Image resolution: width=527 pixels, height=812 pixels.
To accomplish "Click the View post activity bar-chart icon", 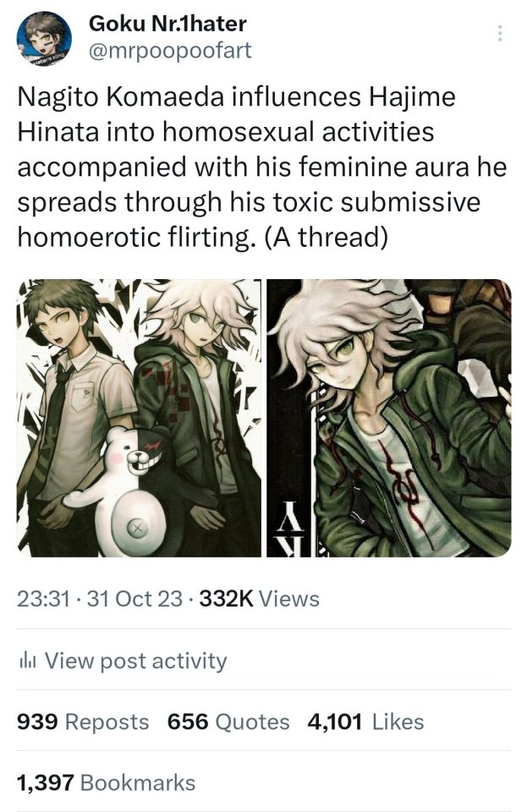I will [x=27, y=661].
